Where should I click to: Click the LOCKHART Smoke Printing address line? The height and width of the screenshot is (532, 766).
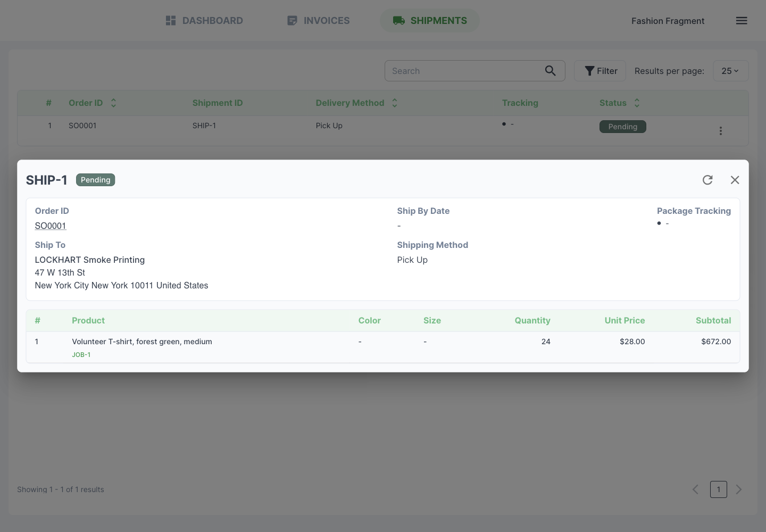pos(90,260)
